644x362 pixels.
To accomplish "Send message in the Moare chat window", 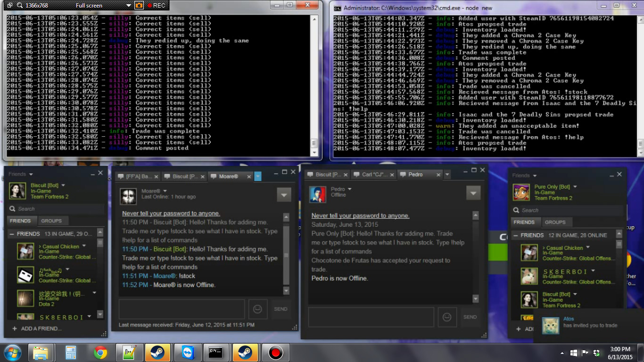I will point(281,309).
